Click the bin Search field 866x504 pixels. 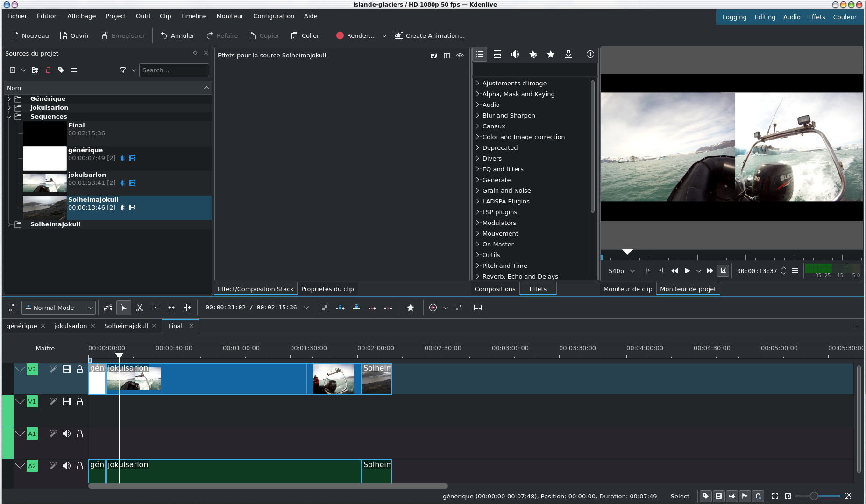[x=174, y=70]
